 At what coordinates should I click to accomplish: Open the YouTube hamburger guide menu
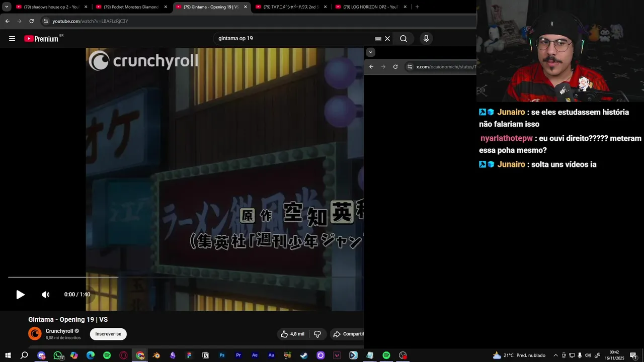(12, 39)
